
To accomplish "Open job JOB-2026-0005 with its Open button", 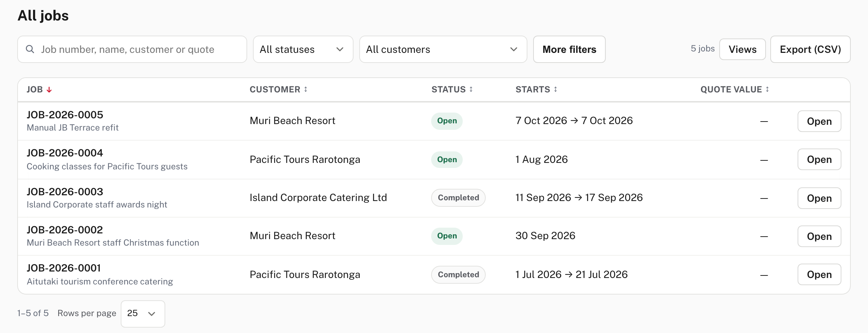I will click(819, 121).
